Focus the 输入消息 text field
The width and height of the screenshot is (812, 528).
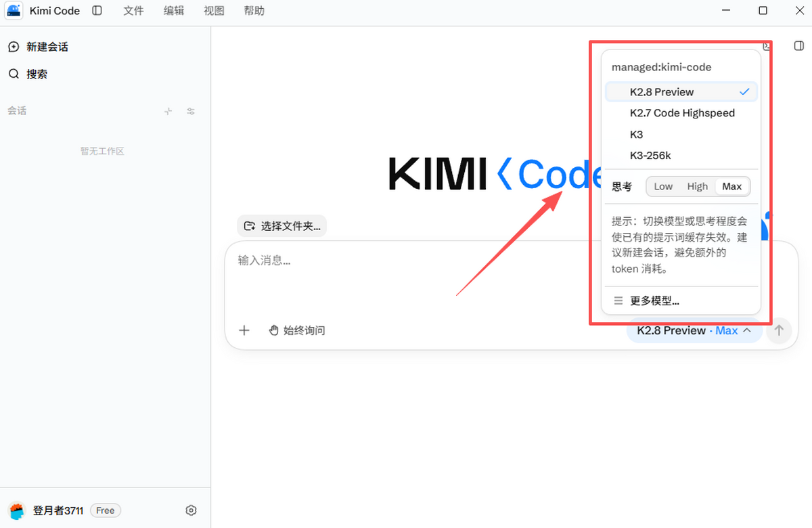511,278
